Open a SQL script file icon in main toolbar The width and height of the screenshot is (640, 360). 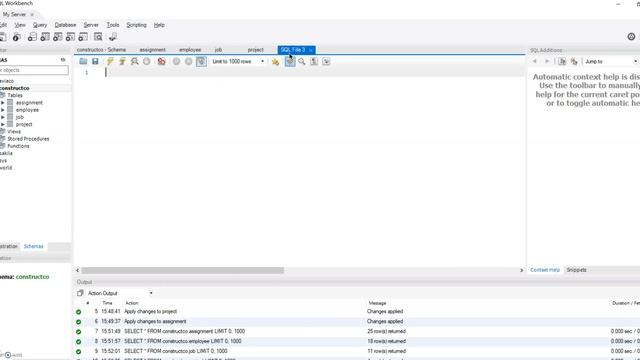[2, 37]
